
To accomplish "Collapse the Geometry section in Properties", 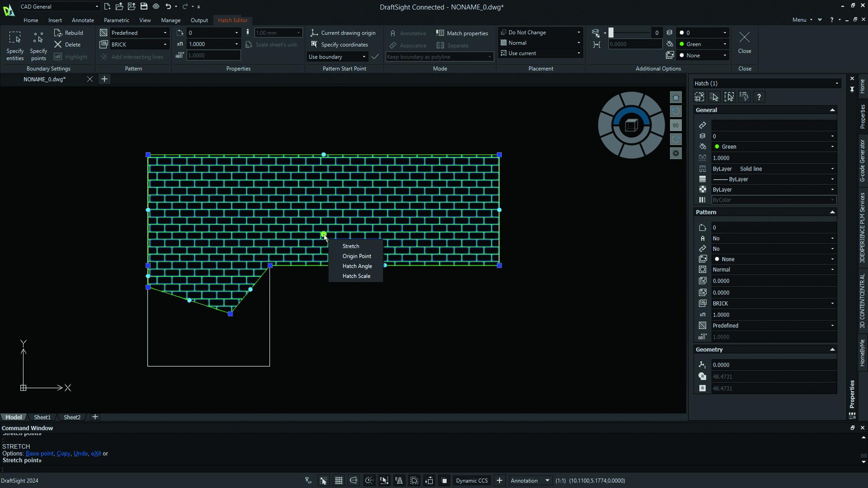I will (x=832, y=350).
